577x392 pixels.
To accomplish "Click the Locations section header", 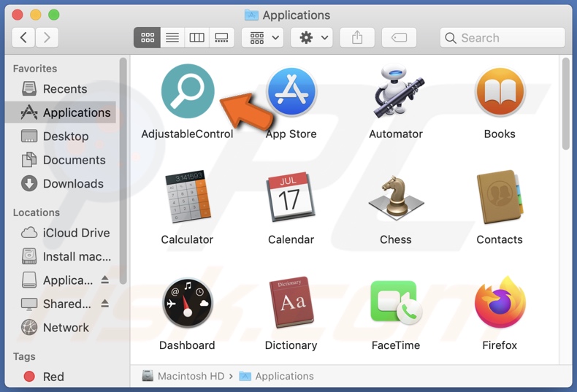I will [x=36, y=212].
